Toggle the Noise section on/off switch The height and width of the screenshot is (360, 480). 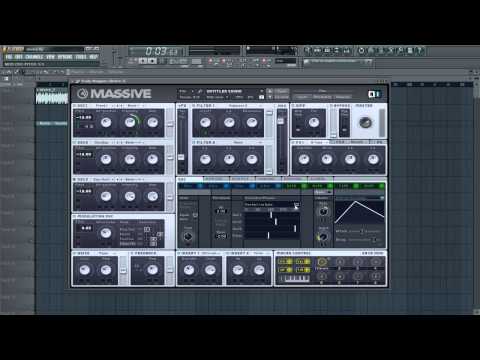click(74, 253)
